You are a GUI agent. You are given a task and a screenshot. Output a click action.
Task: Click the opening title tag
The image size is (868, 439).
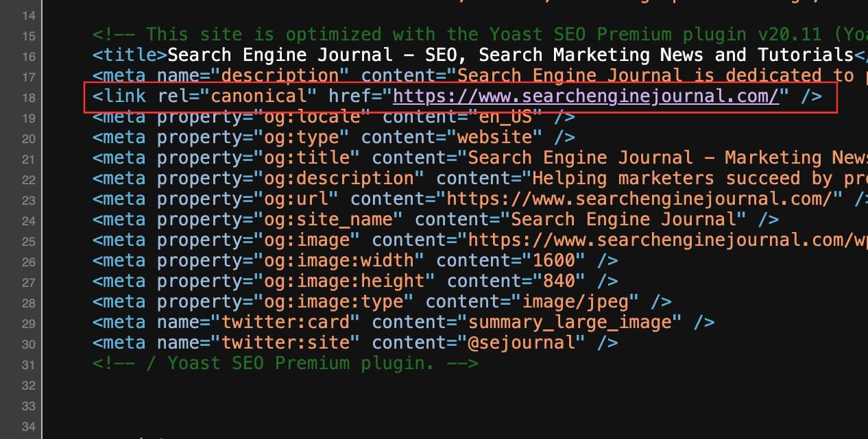pyautogui.click(x=130, y=55)
